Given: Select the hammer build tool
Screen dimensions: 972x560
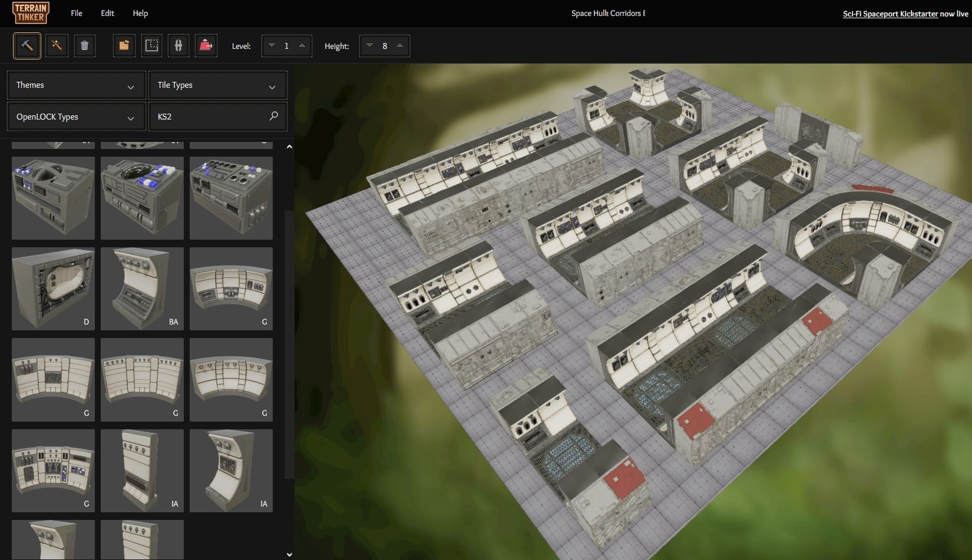Looking at the screenshot, I should (27, 45).
